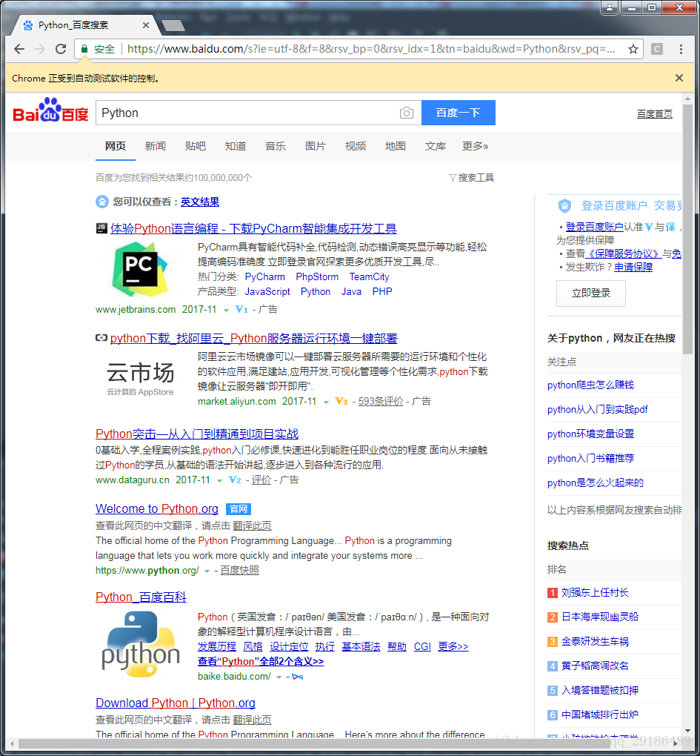Click the PhpStorm category link
The image size is (700, 756).
tap(317, 276)
